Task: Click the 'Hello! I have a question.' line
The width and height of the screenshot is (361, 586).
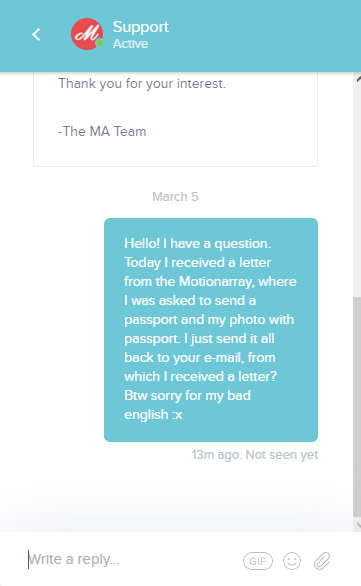Action: (x=197, y=244)
